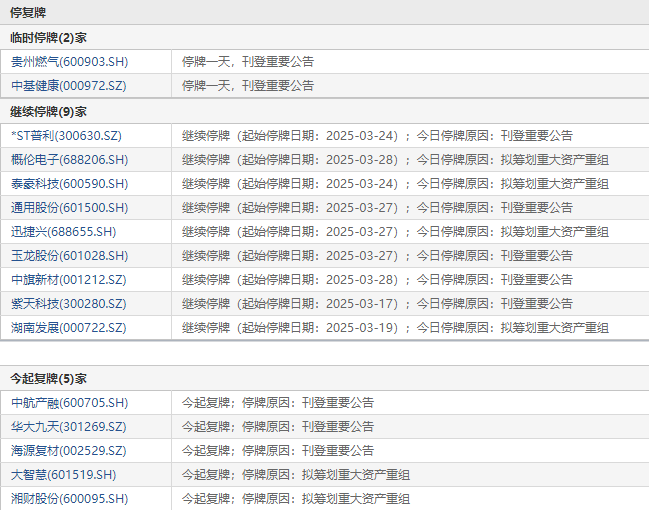Click 泰豪科技 suspension detail about 重大资产重组
649x510 pixels.
(395, 184)
